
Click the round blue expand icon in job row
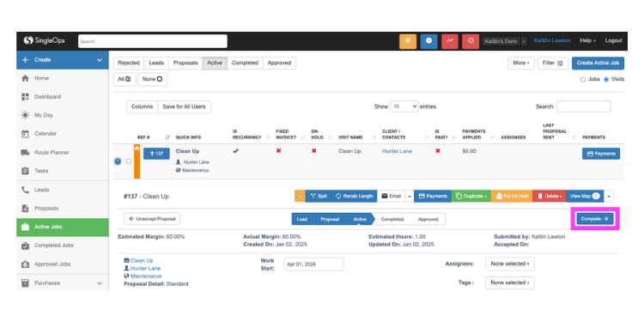pyautogui.click(x=118, y=161)
